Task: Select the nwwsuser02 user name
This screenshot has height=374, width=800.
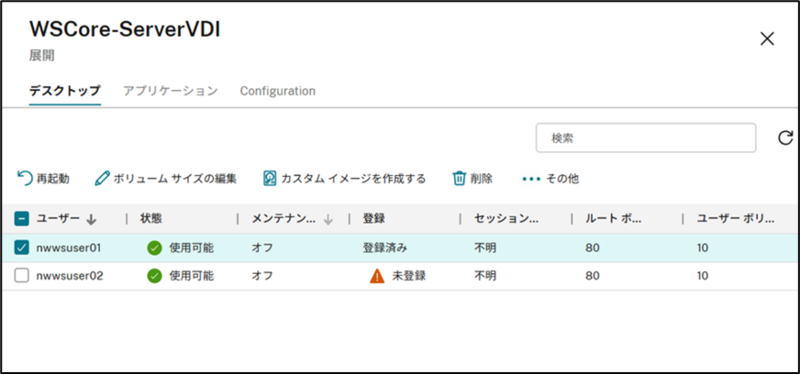Action: 70,276
